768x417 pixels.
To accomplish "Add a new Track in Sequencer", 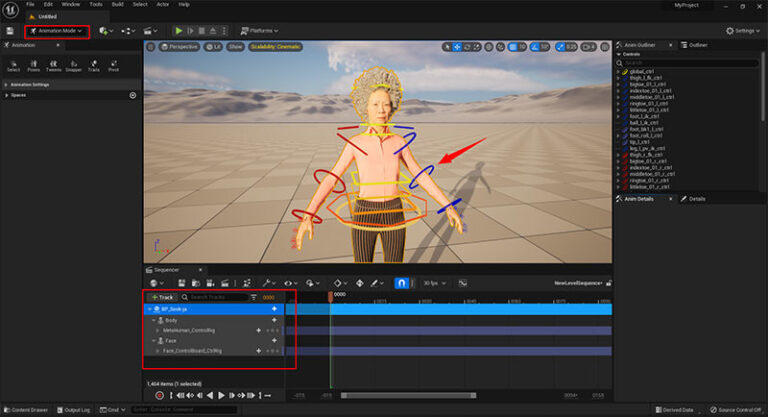I will [163, 297].
